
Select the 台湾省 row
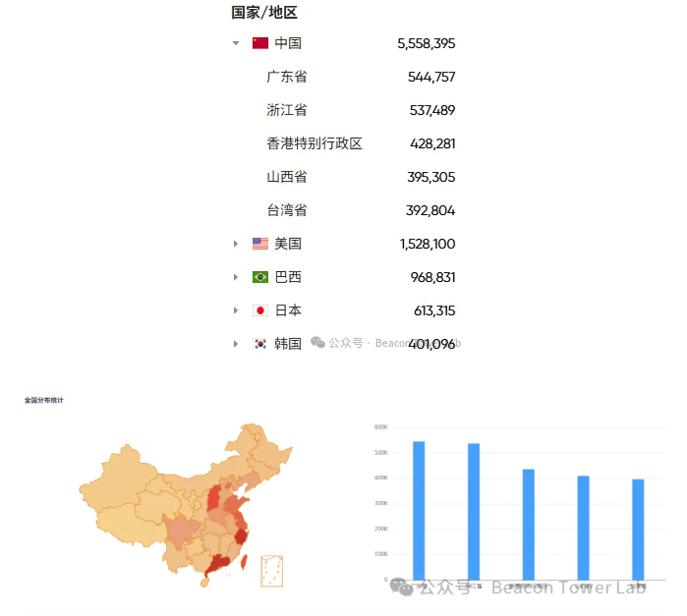click(360, 210)
